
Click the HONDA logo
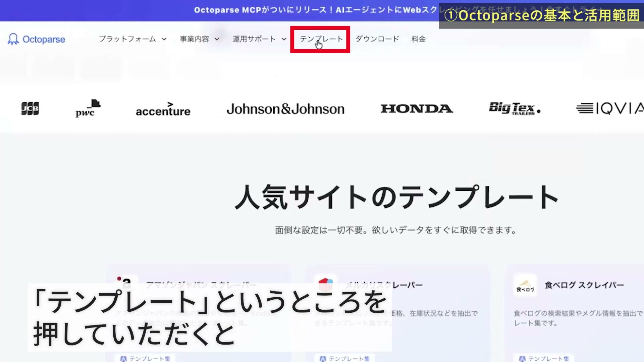tap(417, 109)
